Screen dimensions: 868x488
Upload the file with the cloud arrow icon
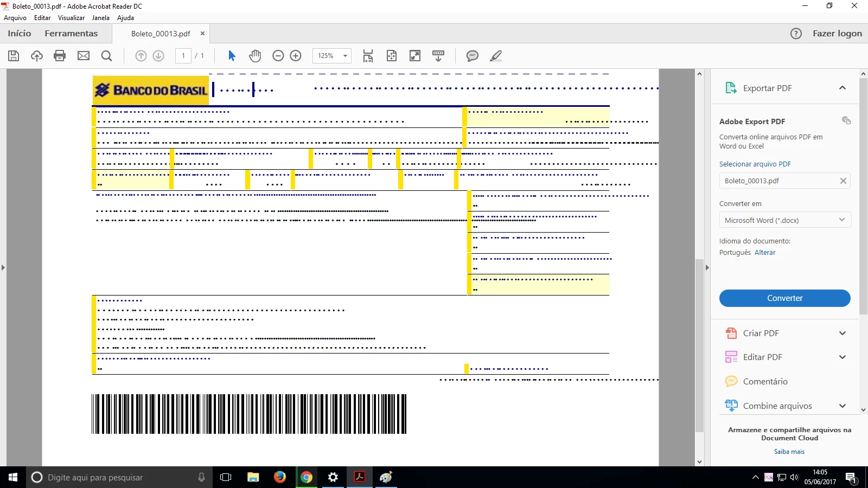click(x=37, y=56)
